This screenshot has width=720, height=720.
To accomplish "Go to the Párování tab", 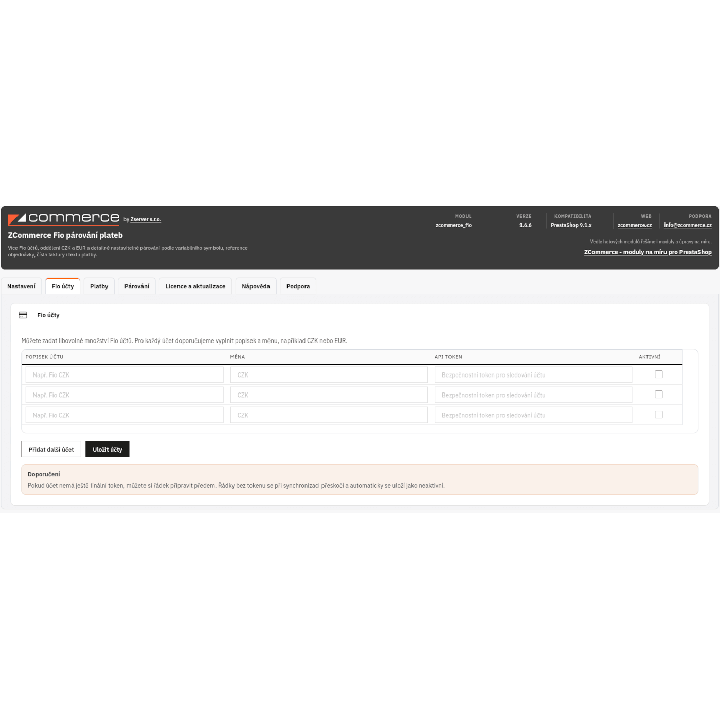I will click(137, 286).
